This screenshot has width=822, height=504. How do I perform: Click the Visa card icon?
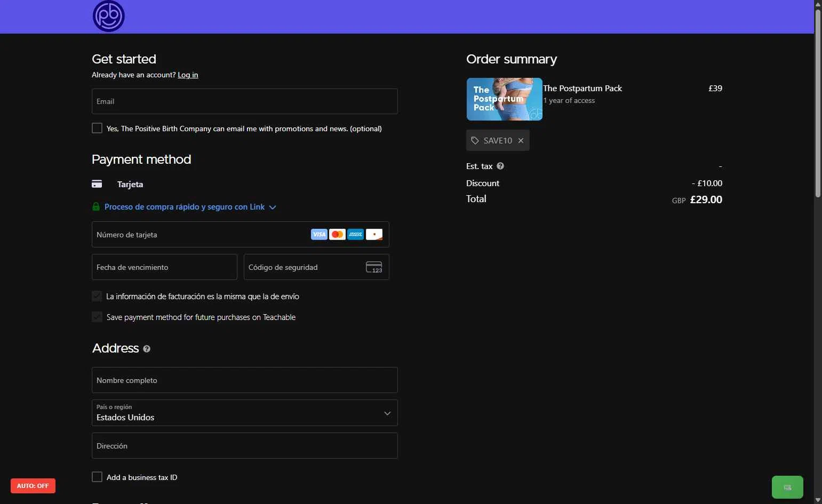click(319, 234)
